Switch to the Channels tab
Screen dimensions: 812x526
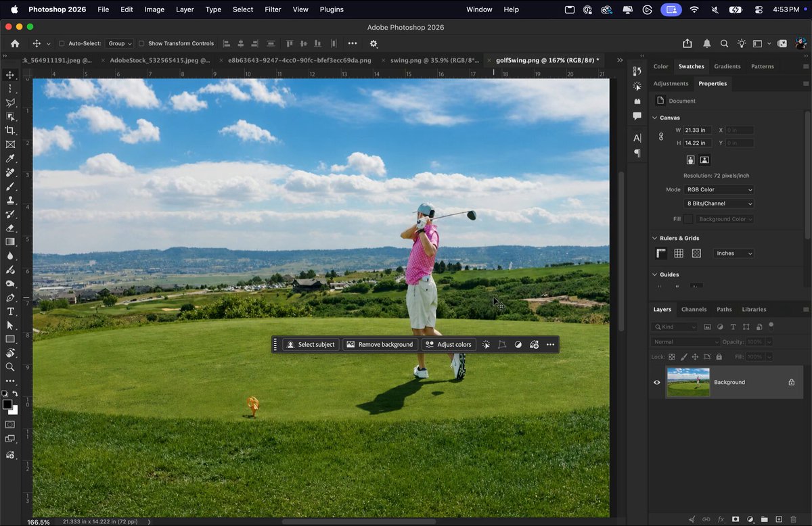[694, 309]
